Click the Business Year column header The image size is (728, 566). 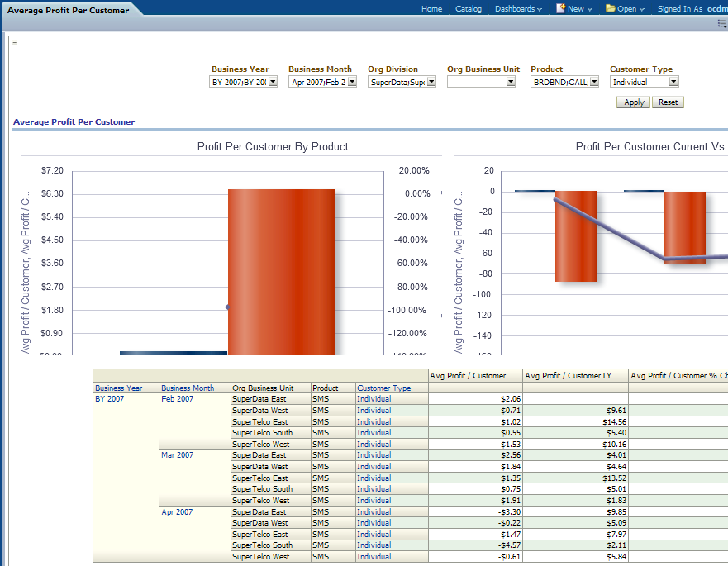118,388
